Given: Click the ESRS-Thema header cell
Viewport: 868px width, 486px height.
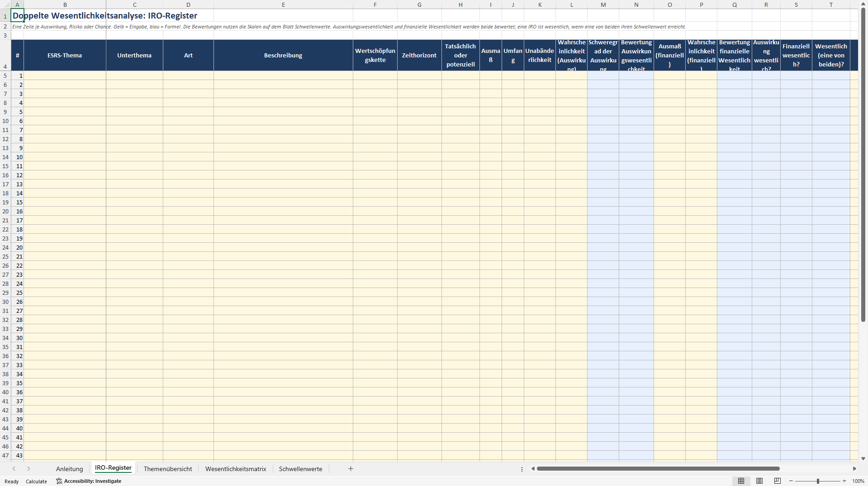Looking at the screenshot, I should tap(65, 55).
